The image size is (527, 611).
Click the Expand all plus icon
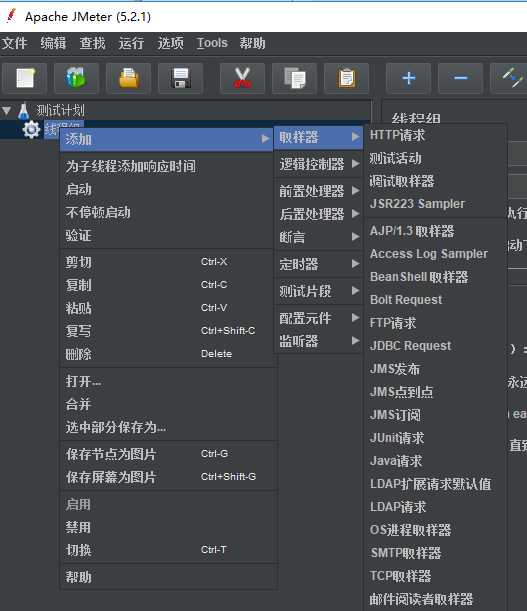pyautogui.click(x=409, y=78)
